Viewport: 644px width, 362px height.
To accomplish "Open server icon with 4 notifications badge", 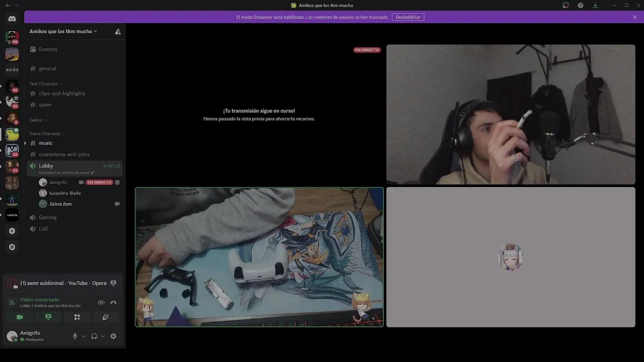I will click(12, 118).
